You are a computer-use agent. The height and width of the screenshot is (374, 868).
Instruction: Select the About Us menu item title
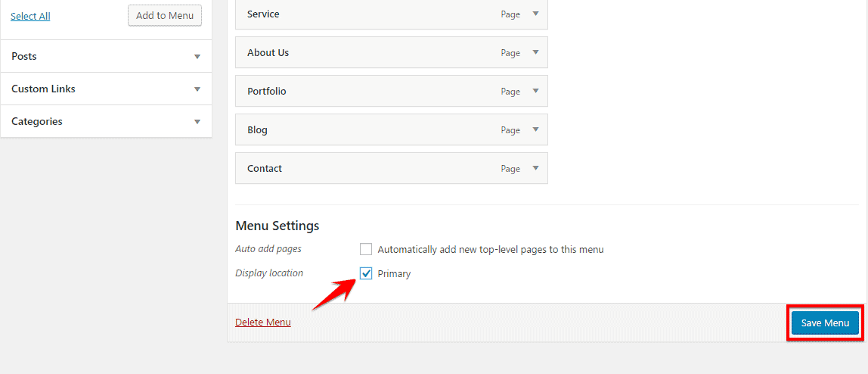coord(268,53)
